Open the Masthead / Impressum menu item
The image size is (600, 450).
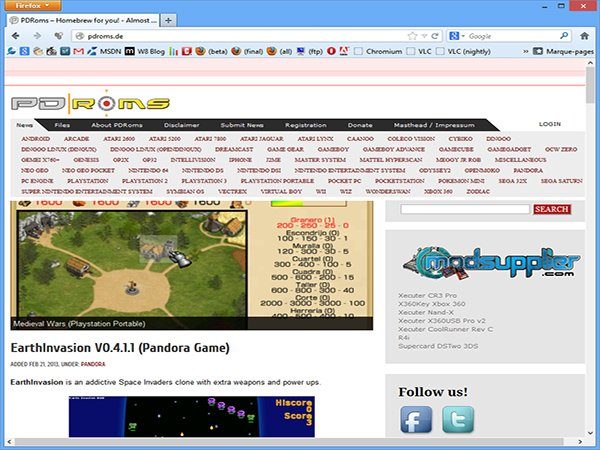click(434, 125)
